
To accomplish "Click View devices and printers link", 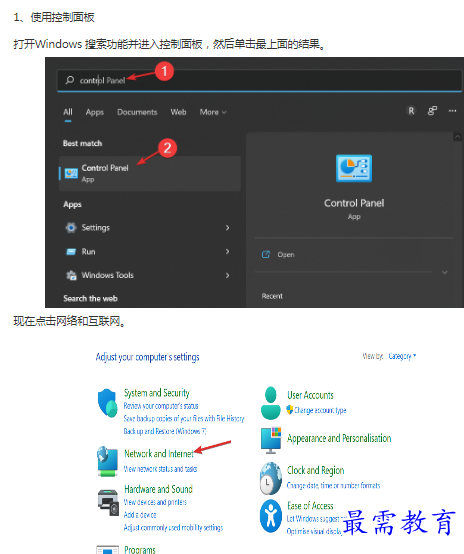I will (155, 502).
